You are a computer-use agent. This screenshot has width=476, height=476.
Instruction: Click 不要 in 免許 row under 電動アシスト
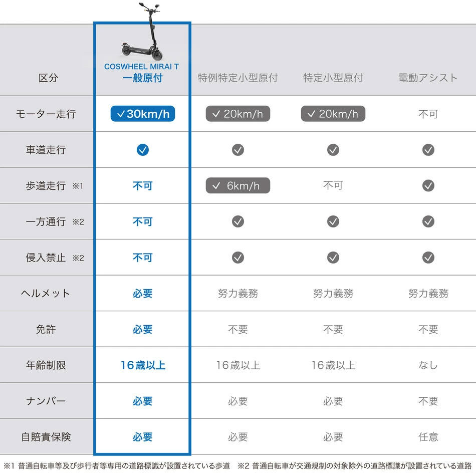tap(428, 329)
